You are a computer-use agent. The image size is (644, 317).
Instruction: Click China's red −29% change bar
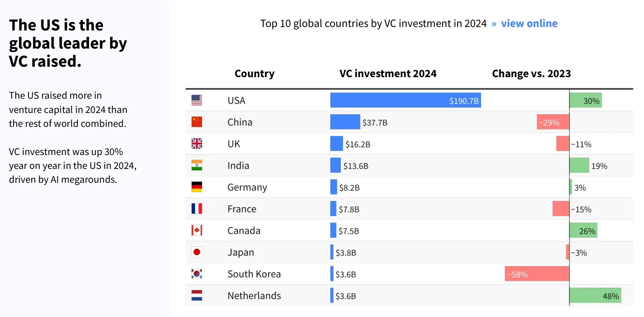tap(553, 122)
